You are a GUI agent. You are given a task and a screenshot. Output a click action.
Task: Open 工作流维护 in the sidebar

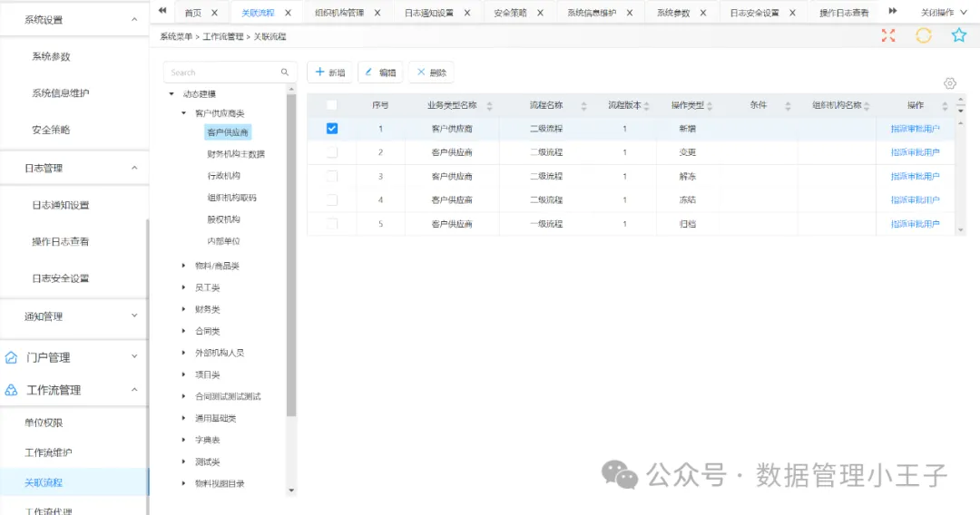pos(48,452)
